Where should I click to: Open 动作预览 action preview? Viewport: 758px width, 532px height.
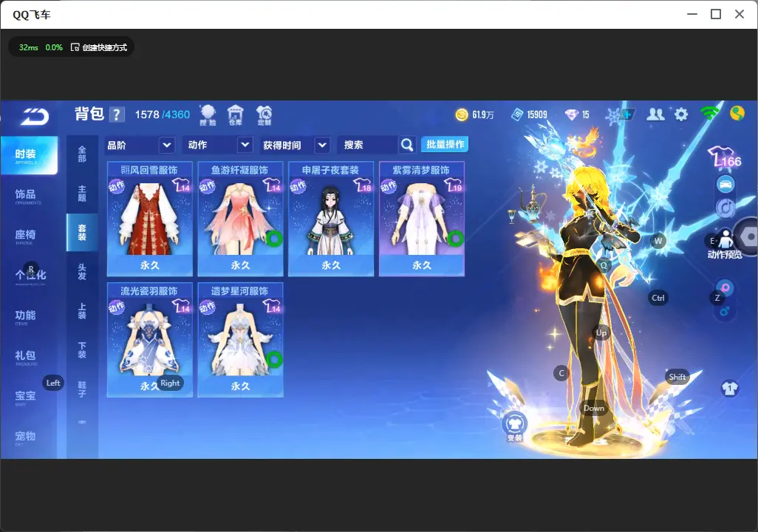pos(725,245)
